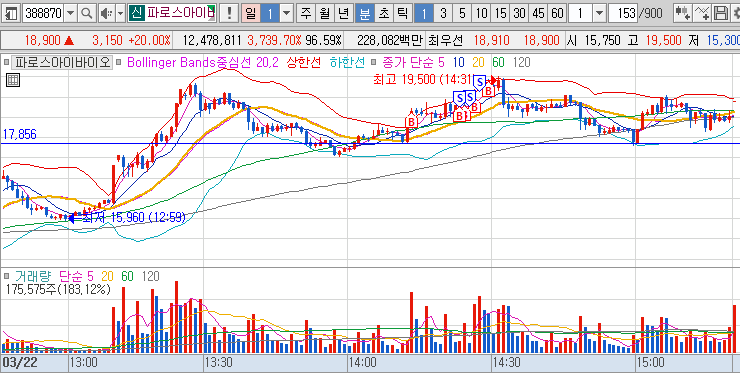Select 분 minute chart period
The width and height of the screenshot is (740, 373).
pos(364,13)
